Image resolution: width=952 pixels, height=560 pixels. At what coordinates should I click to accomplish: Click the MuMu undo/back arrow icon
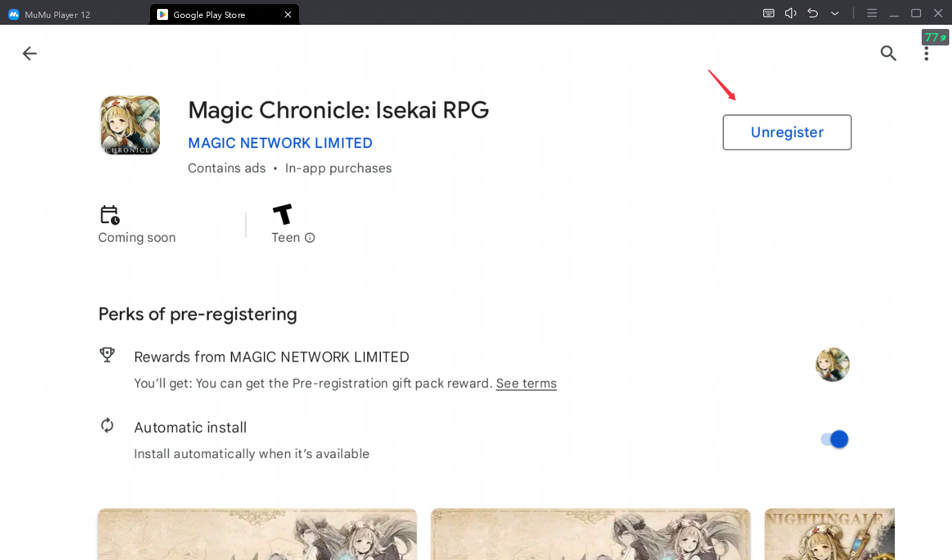pos(813,13)
